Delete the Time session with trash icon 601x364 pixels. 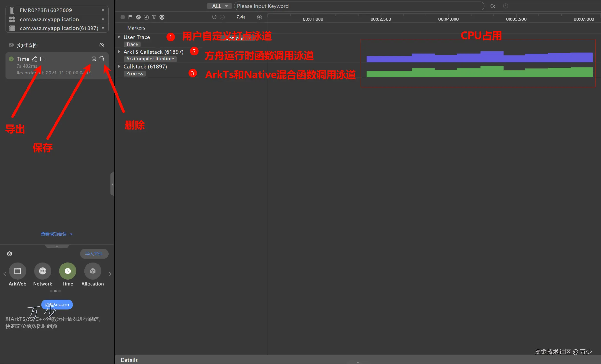click(x=102, y=59)
